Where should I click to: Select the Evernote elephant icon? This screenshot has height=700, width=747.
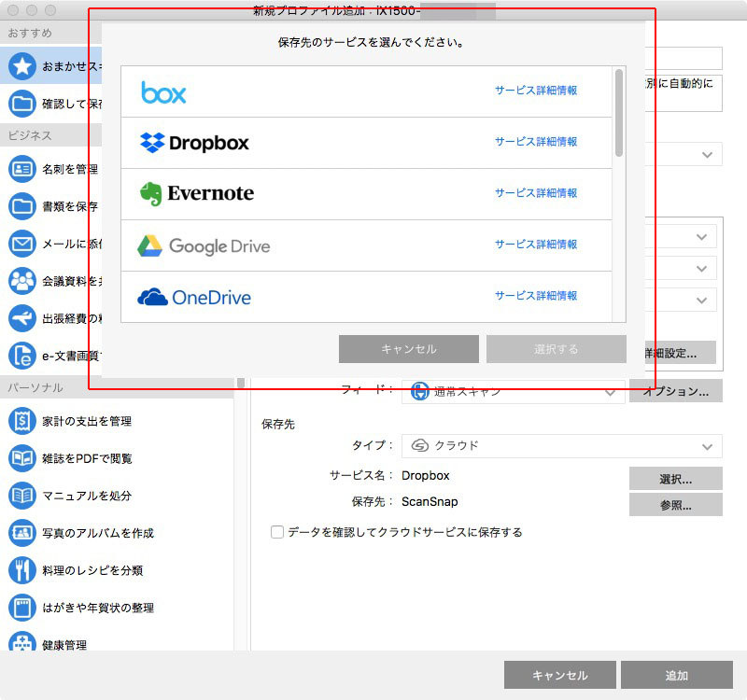tap(152, 194)
